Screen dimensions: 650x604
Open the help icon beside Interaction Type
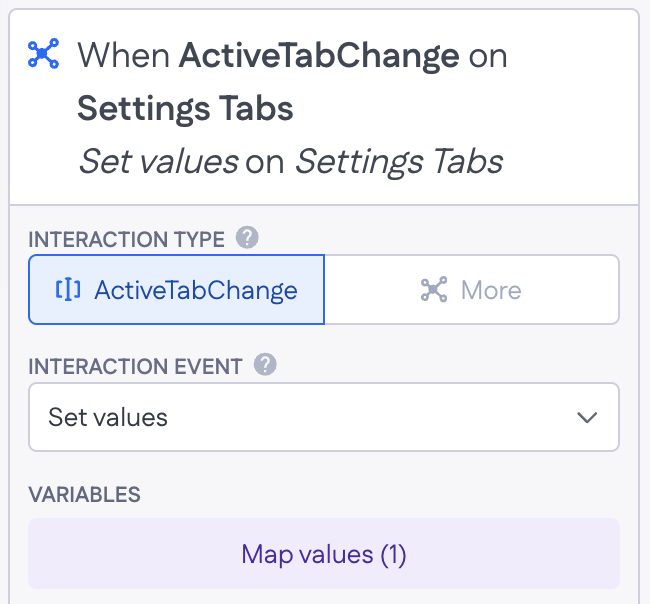coord(247,238)
